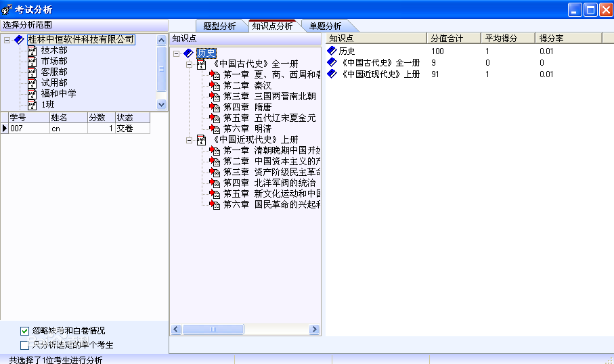The image size is (614, 364).
Task: Click the chapter icon for 第二章 秦汉
Action: click(215, 85)
